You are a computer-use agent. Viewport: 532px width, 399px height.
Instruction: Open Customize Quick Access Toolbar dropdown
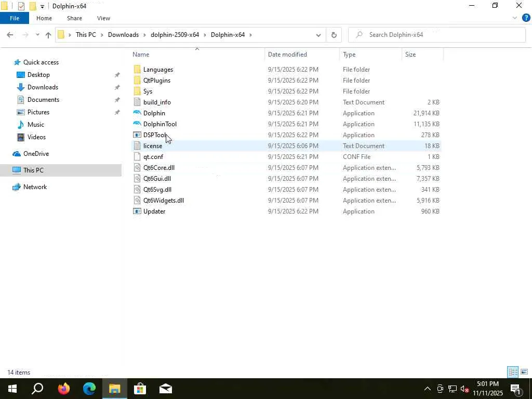point(42,6)
